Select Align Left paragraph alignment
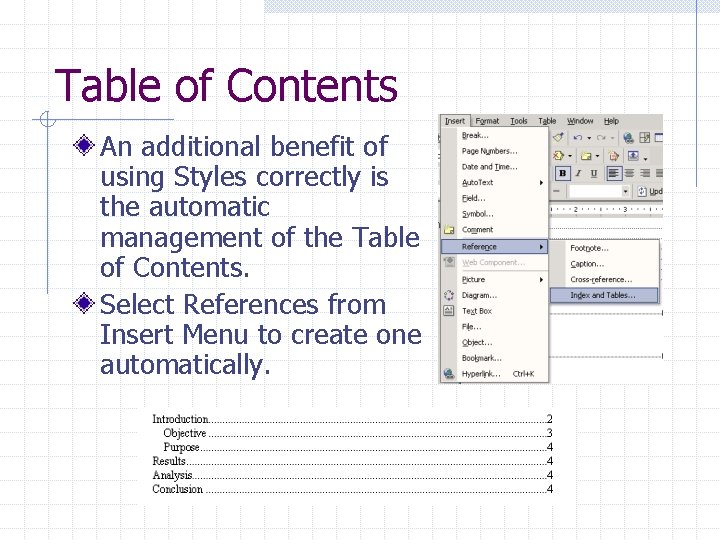 point(615,173)
